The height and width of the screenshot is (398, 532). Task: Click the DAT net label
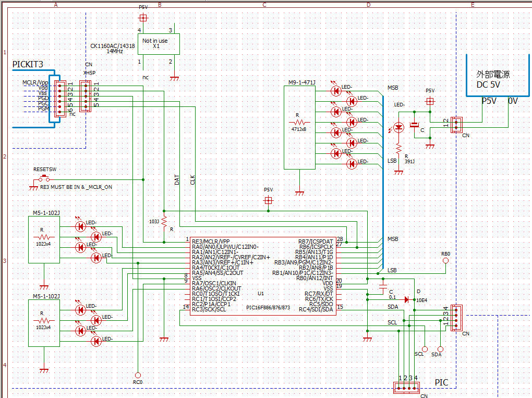click(177, 180)
